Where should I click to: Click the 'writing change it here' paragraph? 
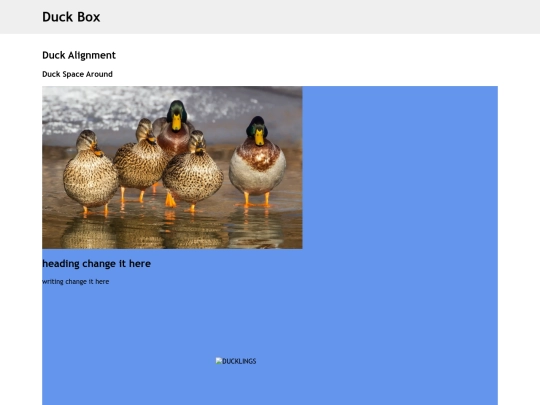coord(75,281)
